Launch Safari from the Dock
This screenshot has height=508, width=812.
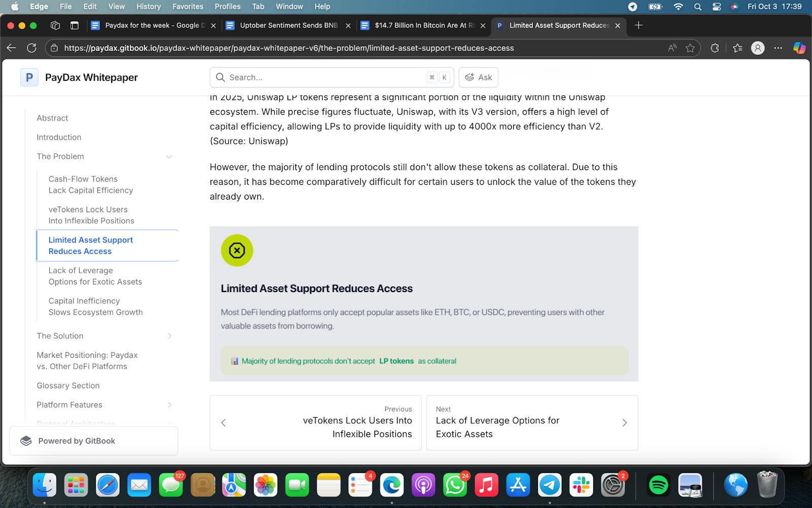tap(108, 485)
